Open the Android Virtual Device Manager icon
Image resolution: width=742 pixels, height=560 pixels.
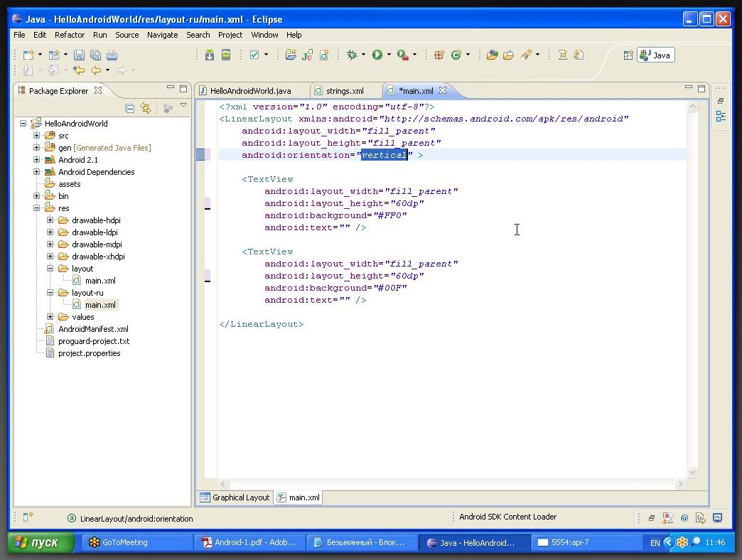(x=226, y=55)
